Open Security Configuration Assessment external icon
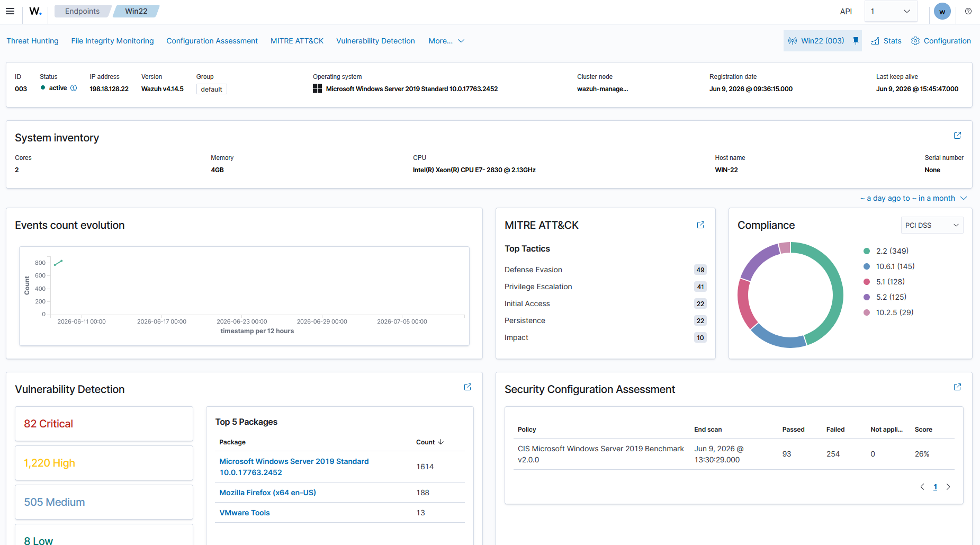The height and width of the screenshot is (545, 980). (957, 387)
